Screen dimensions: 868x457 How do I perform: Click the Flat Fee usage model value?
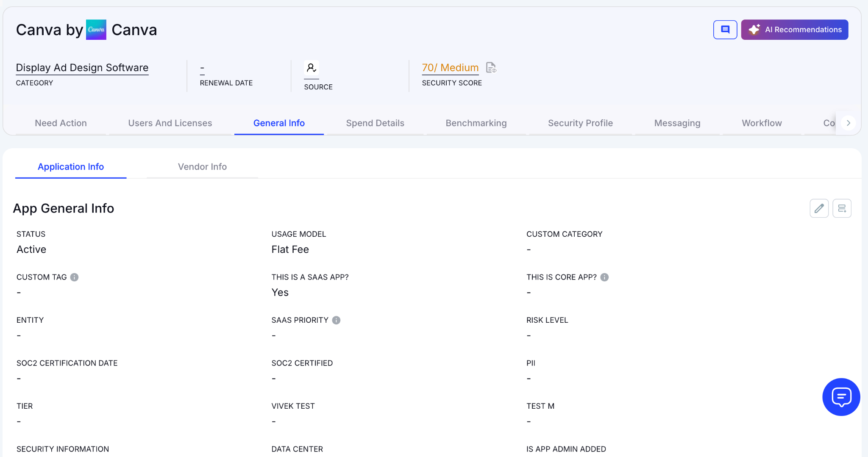(x=290, y=249)
